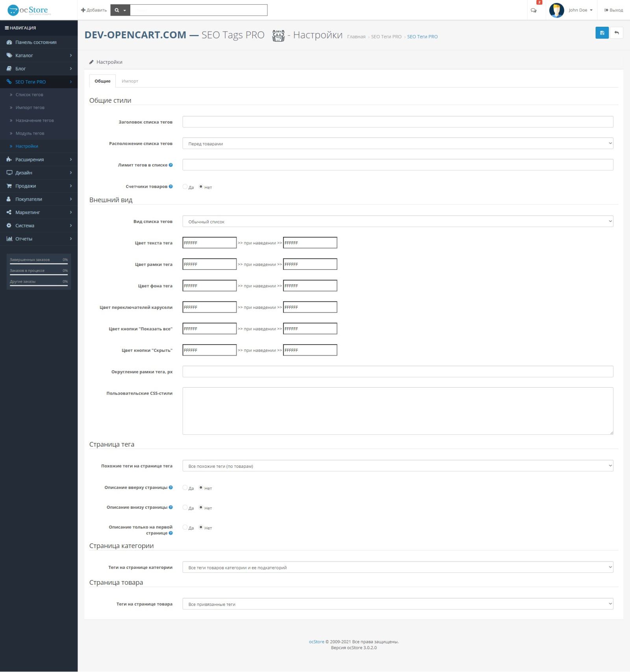This screenshot has width=630, height=672.
Task: Open Теги на странице категории dropdown
Action: pyautogui.click(x=398, y=567)
